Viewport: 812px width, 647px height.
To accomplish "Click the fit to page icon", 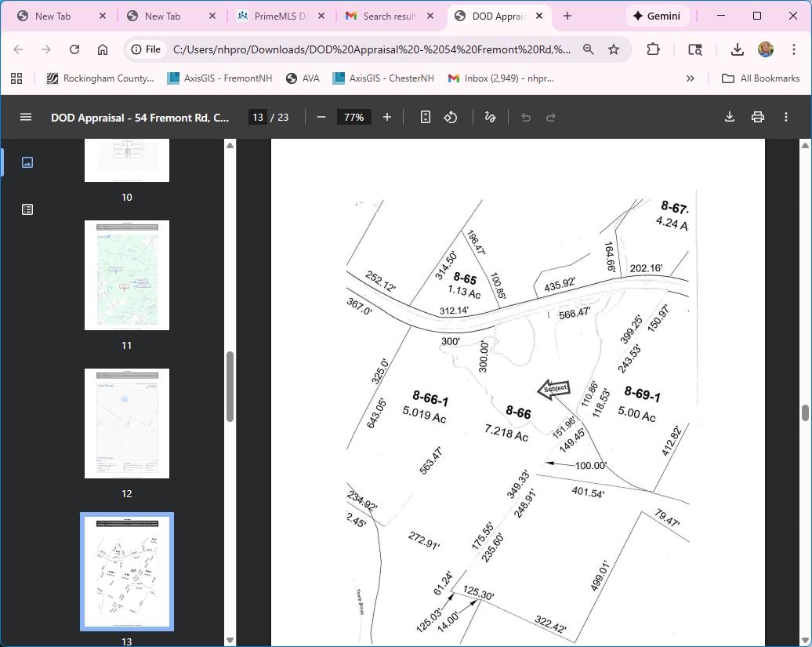I will 425,117.
